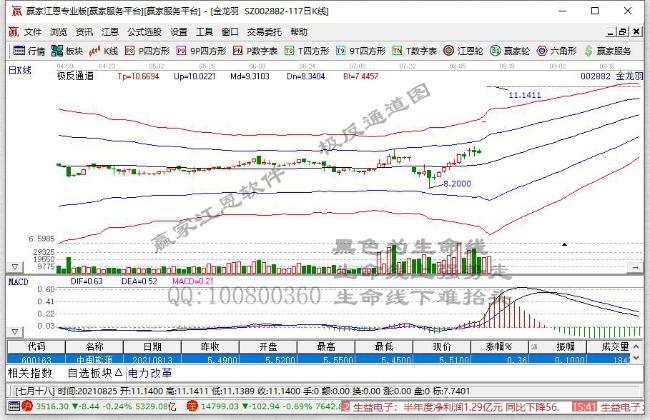Click the 金龙羽 stock name link

point(625,75)
